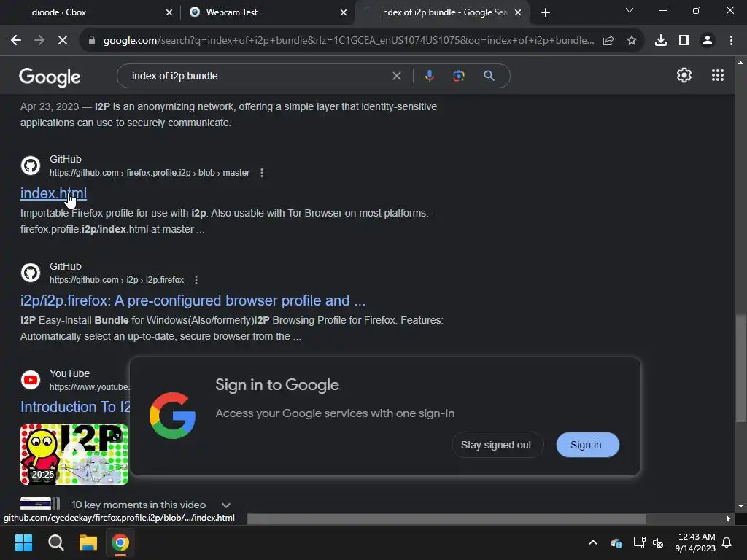Open more options for firefox.profile.i2p result
Viewport: 747px width, 560px height.
point(262,173)
